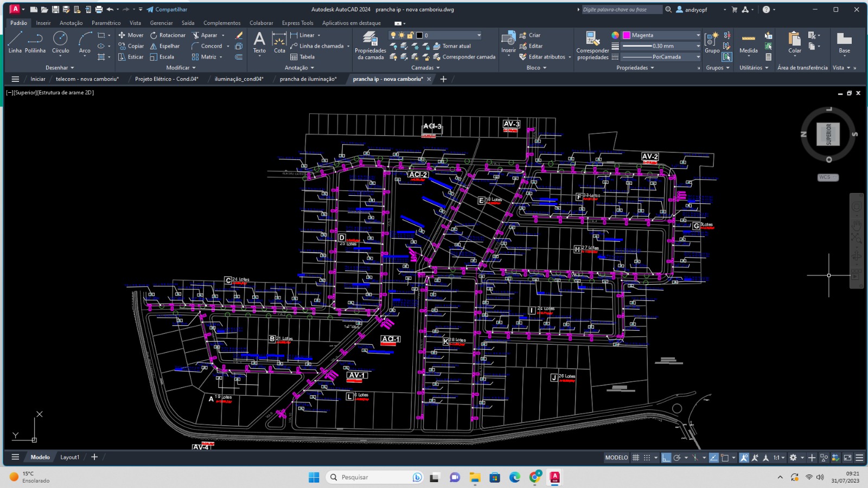Toggle polar tracking in status bar
This screenshot has width=868, height=488.
677,458
